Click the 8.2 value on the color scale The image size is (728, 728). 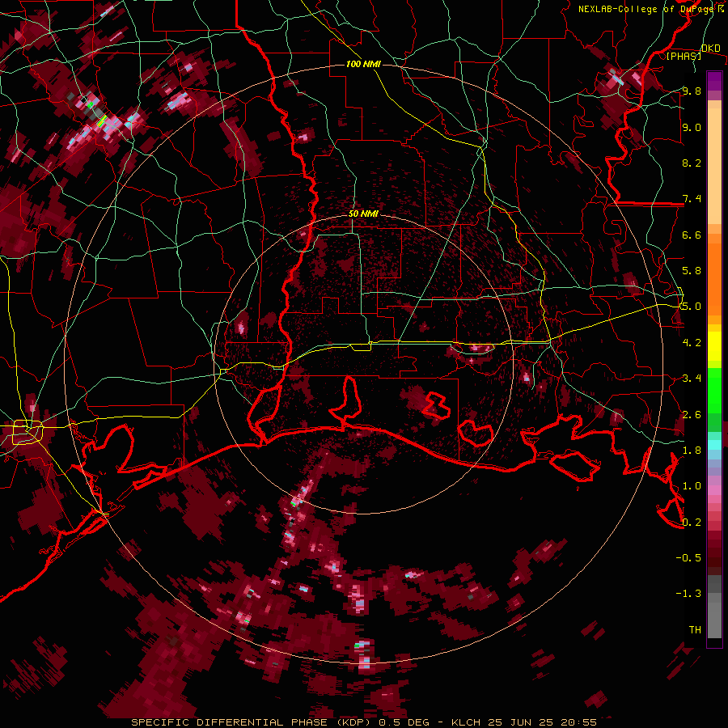coord(692,163)
